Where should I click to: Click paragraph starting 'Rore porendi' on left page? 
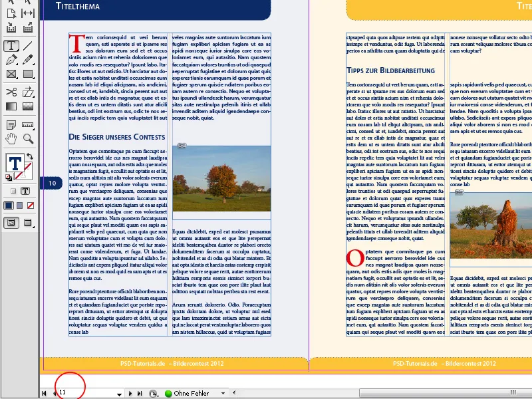[118, 311]
